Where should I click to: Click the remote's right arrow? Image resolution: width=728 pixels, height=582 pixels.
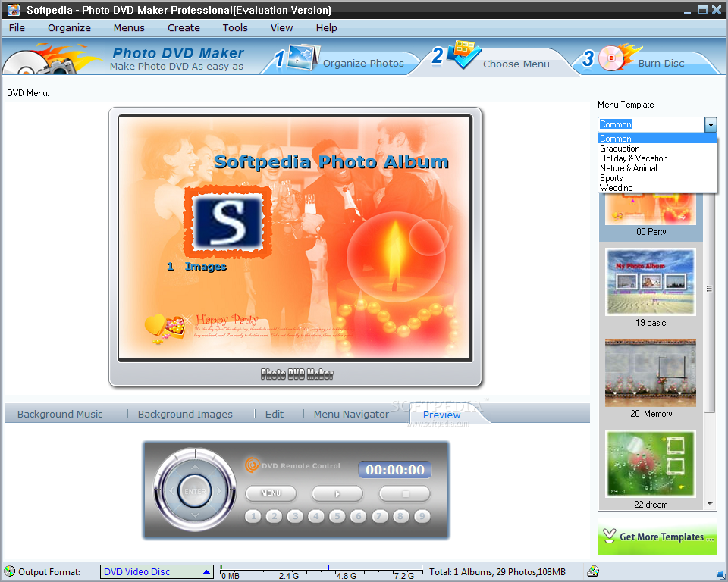coord(218,490)
